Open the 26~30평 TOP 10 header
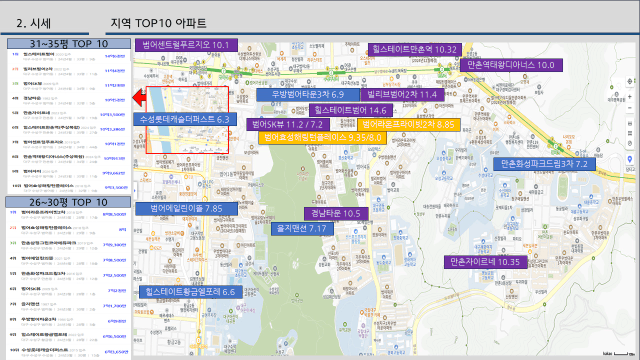The width and height of the screenshot is (640, 360). coord(68,202)
